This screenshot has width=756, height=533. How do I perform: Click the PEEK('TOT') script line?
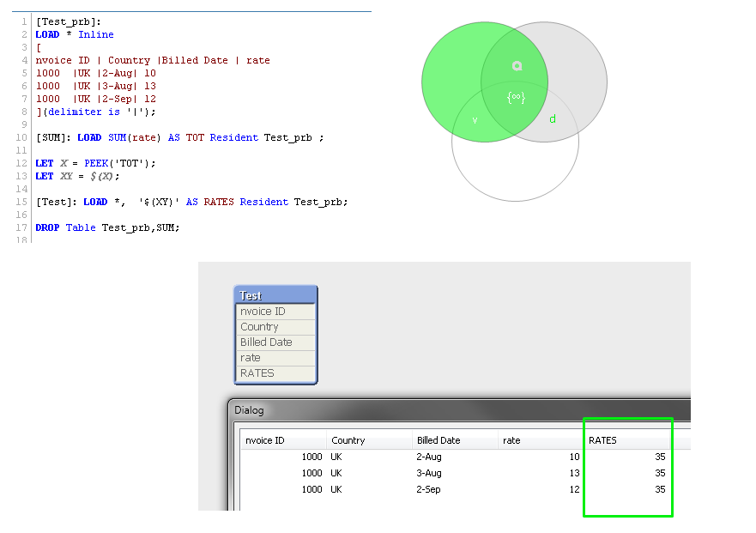(96, 163)
